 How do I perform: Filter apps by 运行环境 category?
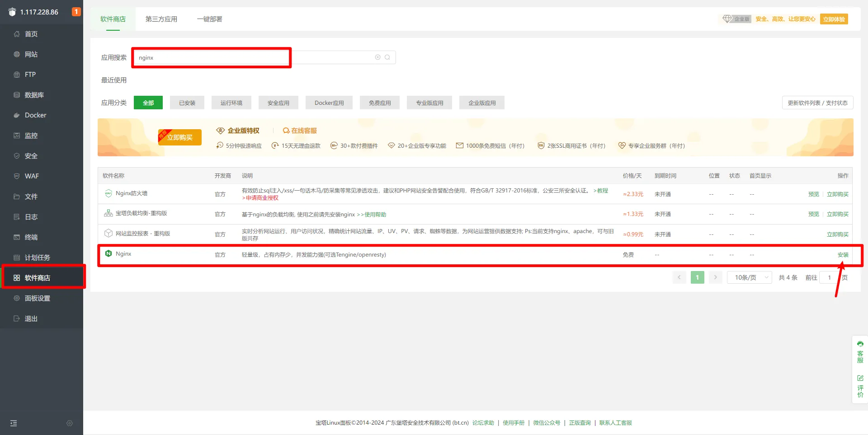point(231,103)
